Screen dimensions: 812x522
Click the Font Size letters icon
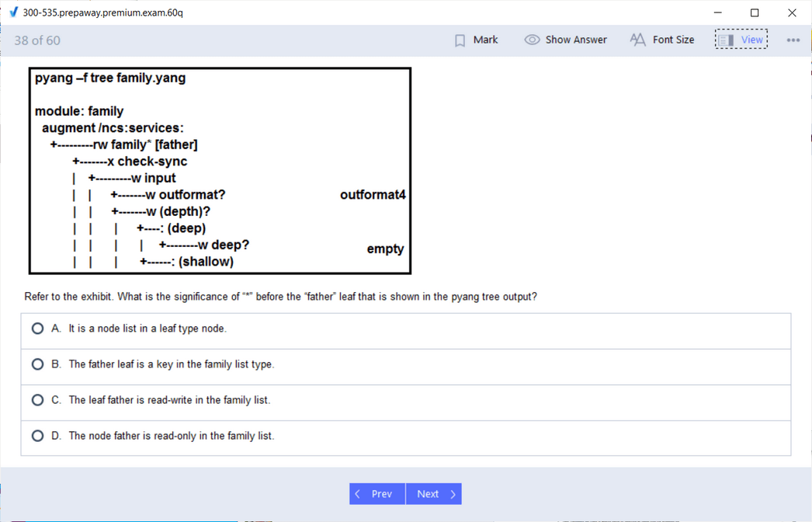(x=637, y=40)
